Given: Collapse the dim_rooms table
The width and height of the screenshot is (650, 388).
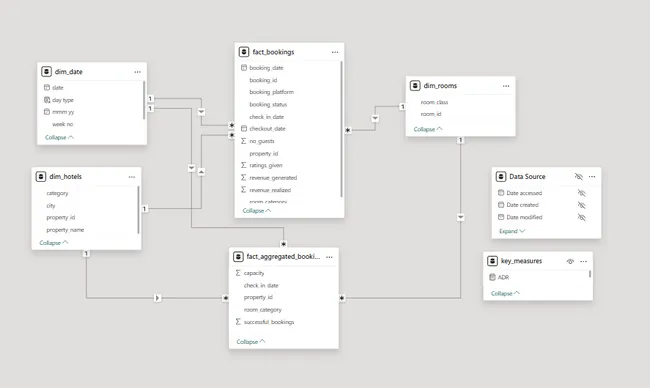Looking at the screenshot, I should click(428, 129).
